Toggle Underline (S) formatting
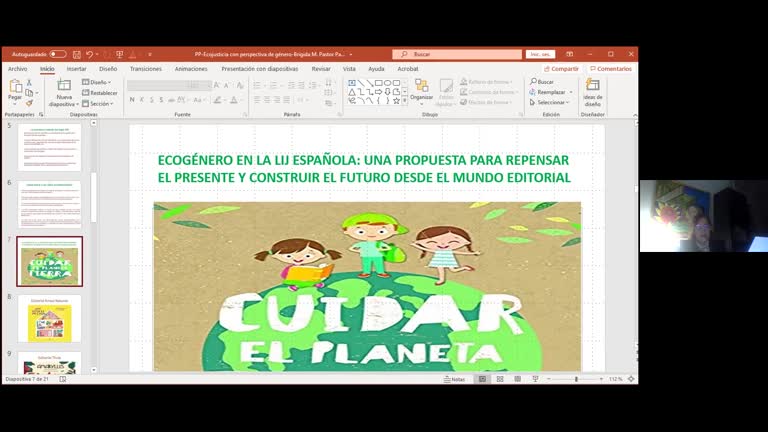The height and width of the screenshot is (432, 768). tap(151, 100)
